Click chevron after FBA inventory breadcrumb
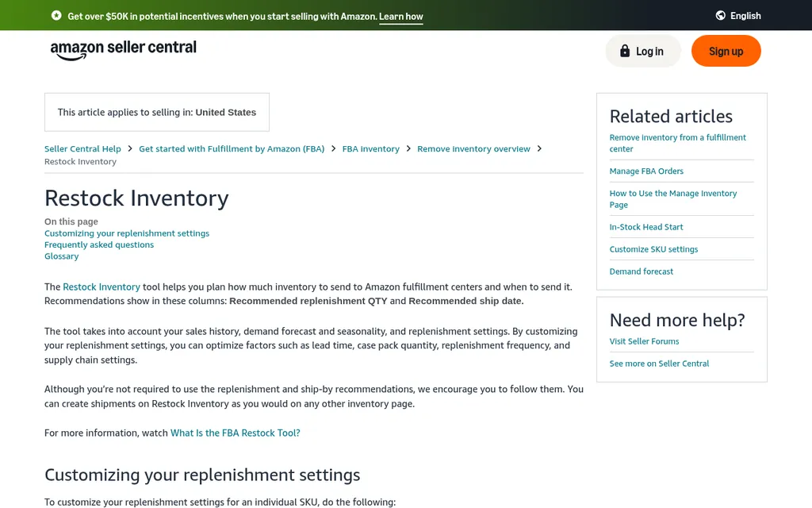The height and width of the screenshot is (508, 812). point(408,148)
